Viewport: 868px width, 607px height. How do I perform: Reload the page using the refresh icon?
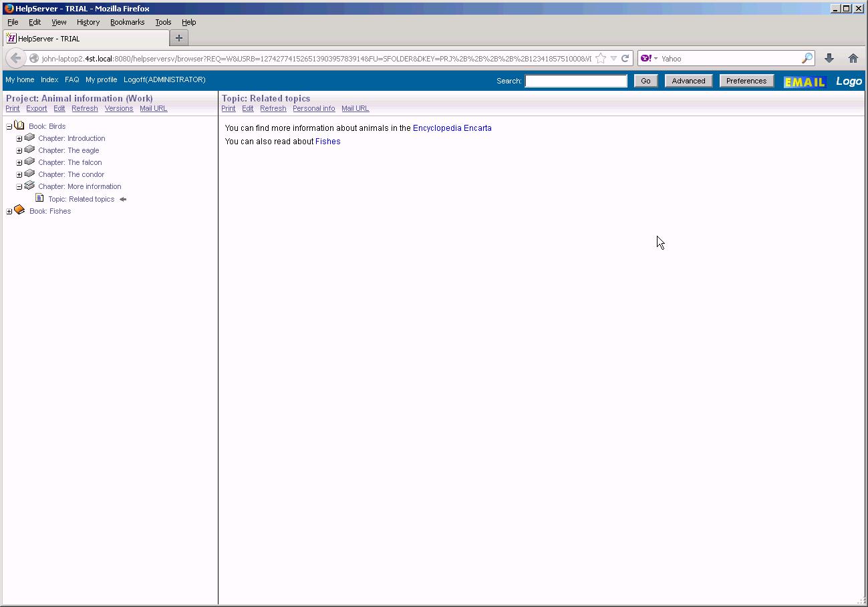[625, 58]
